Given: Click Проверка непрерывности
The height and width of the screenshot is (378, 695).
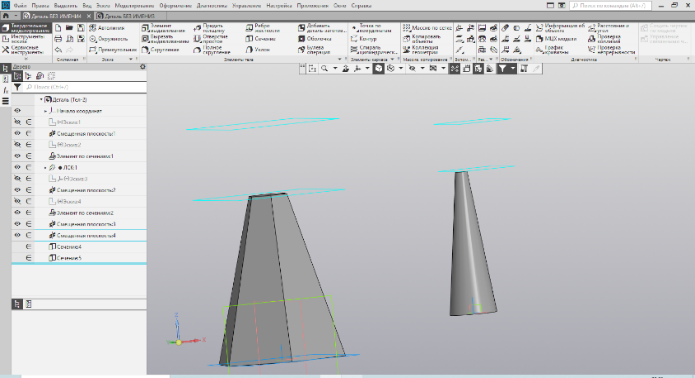Looking at the screenshot, I should pos(610,50).
